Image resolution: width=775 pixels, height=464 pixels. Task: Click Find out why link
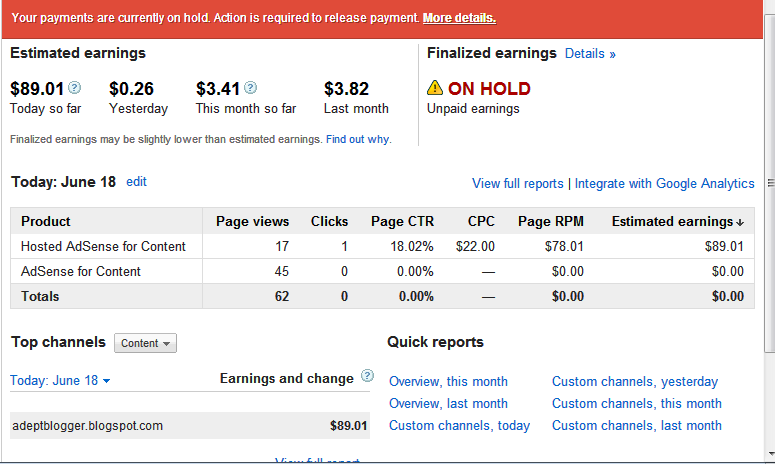click(x=357, y=139)
